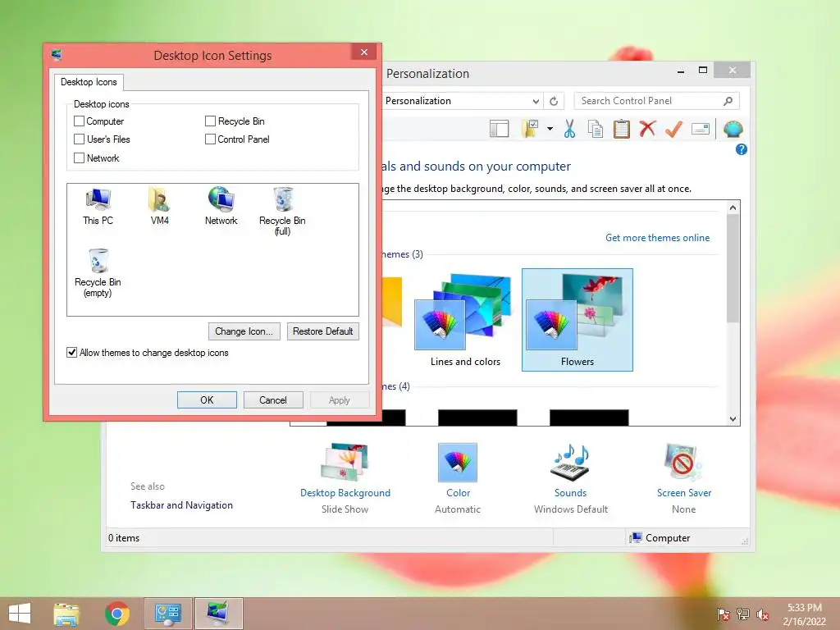Click themes list scroll up arrow
This screenshot has width=840, height=630.
(x=733, y=208)
